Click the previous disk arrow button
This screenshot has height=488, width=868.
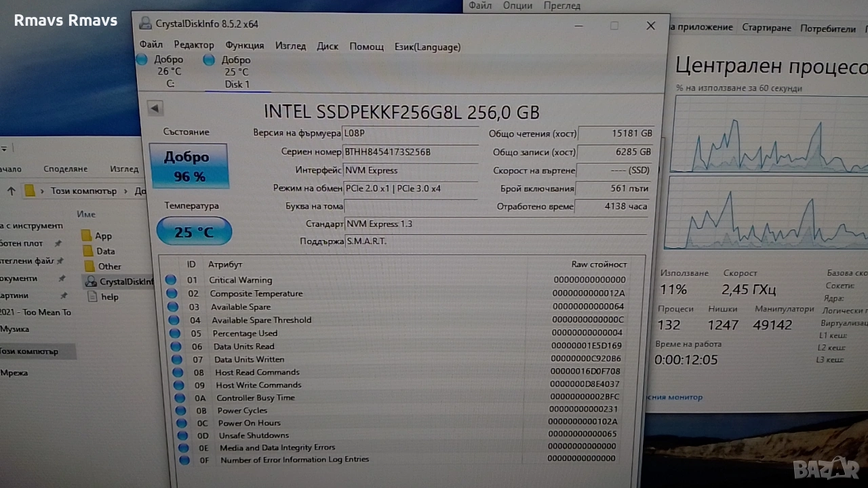click(155, 108)
